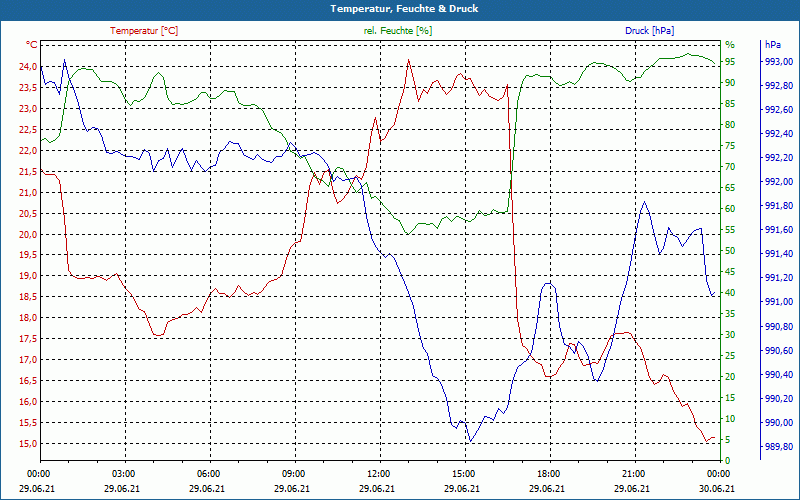Click pressure axis value 991,20
Viewport: 800px width, 500px height.
[779, 278]
